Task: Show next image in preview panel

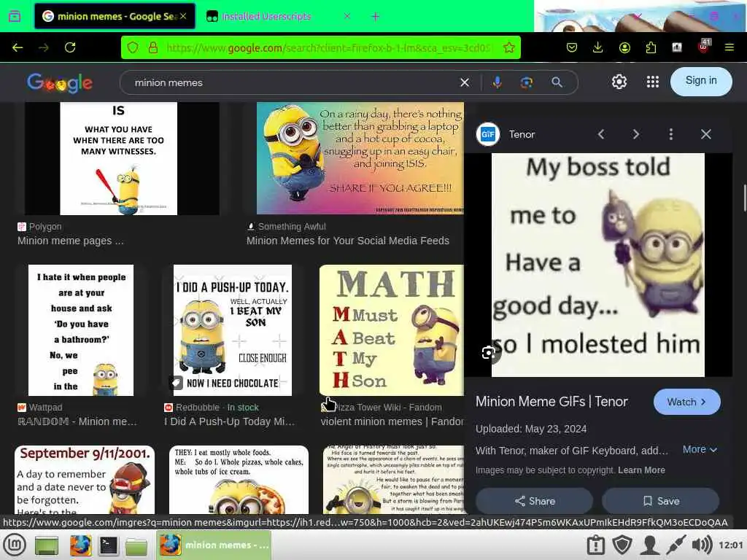Action: coord(635,135)
